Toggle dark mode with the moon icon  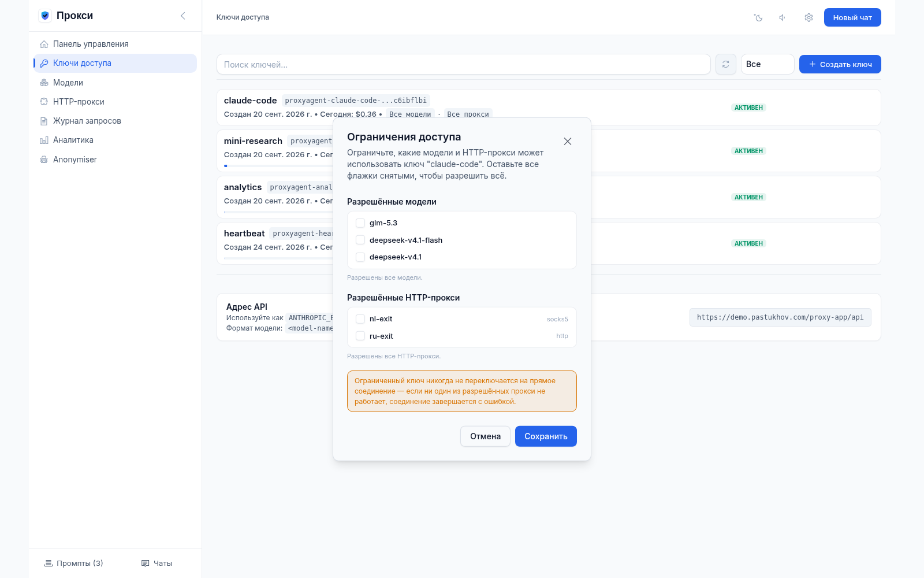click(x=758, y=17)
